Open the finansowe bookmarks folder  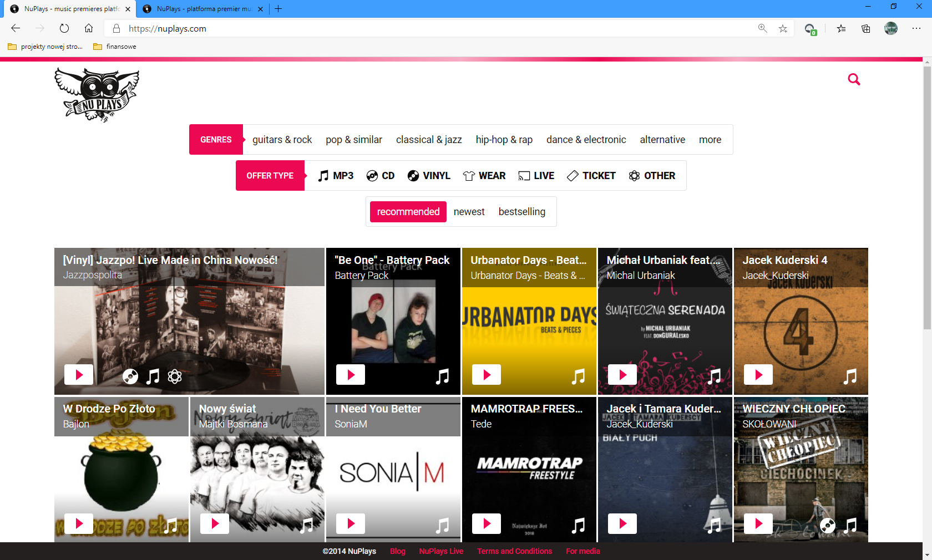[x=115, y=47]
